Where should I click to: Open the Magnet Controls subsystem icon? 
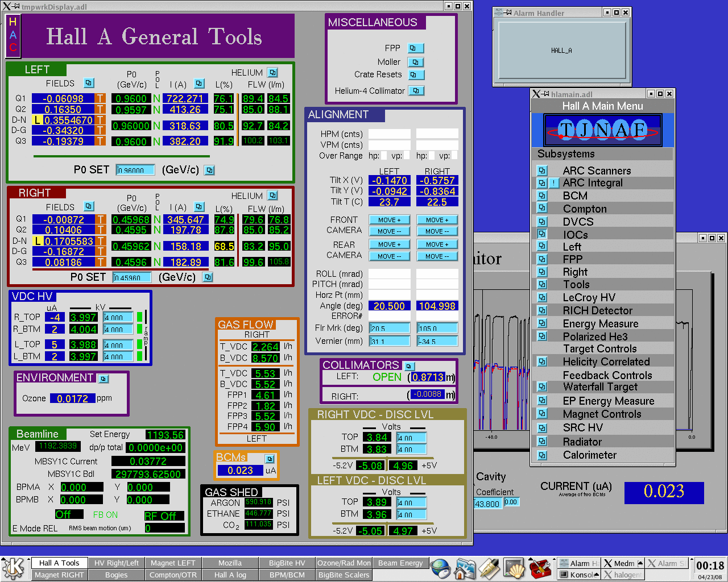pyautogui.click(x=542, y=414)
